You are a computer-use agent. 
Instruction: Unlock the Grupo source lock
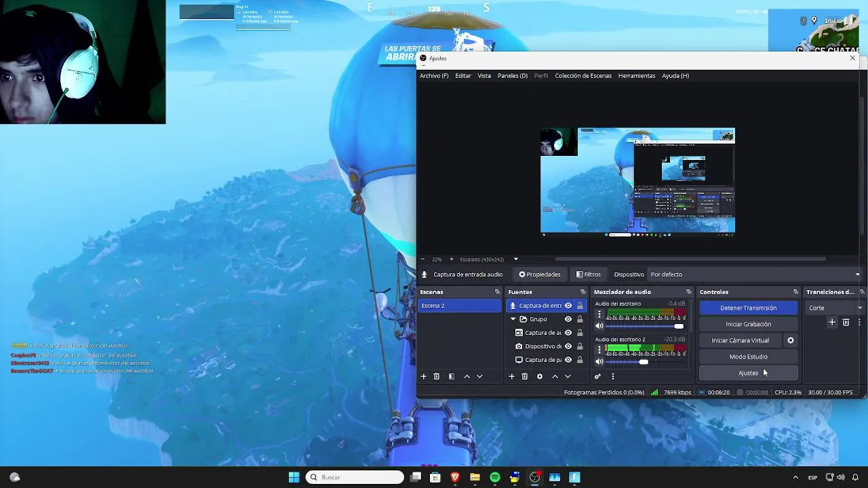point(580,319)
